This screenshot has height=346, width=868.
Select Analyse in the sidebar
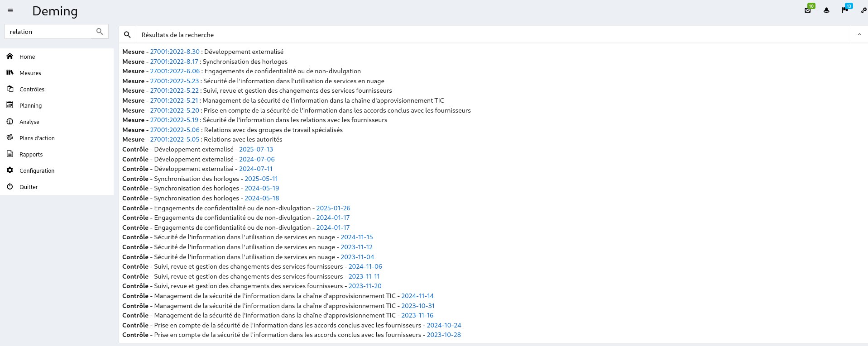[x=29, y=122]
